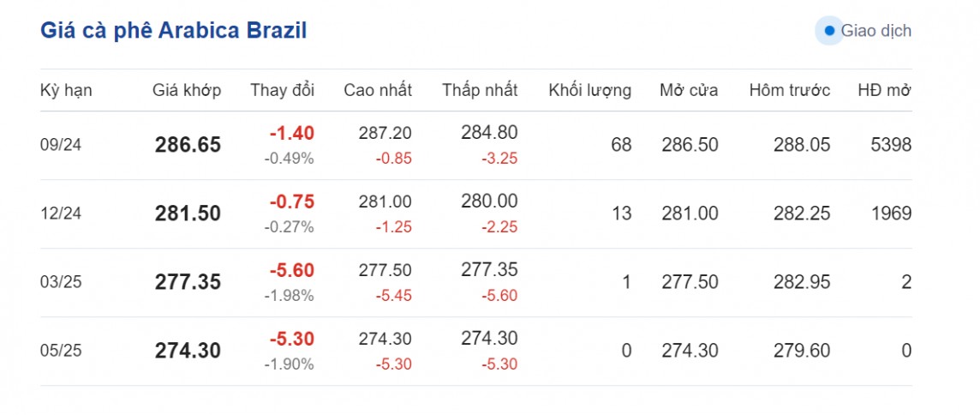Image resolution: width=980 pixels, height=415 pixels.
Task: Select the Mở cửa column header
Action: [689, 90]
